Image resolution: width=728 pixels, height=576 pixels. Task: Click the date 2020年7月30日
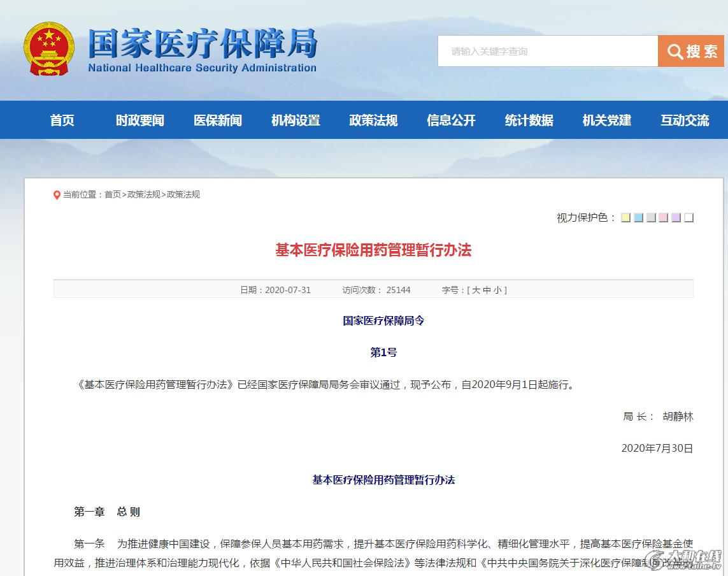tap(657, 449)
